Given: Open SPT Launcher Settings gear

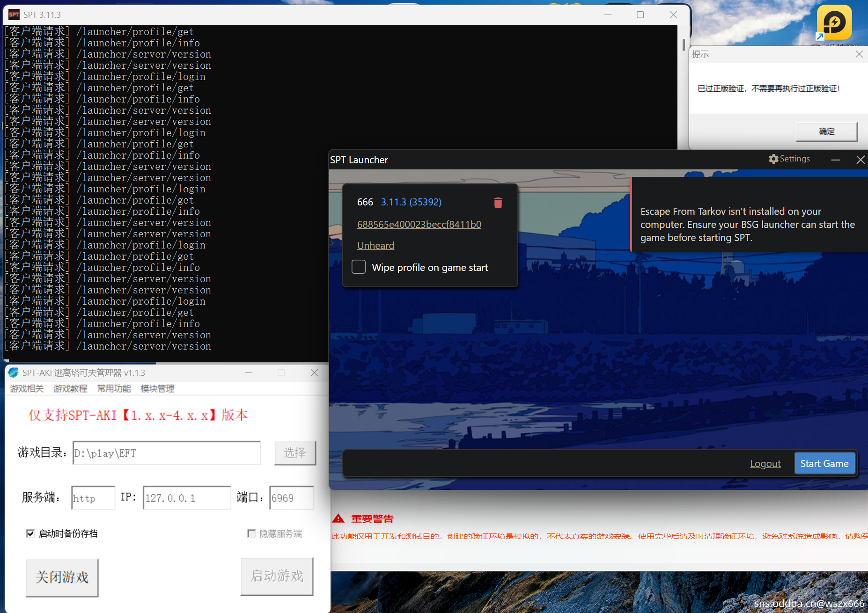Looking at the screenshot, I should (789, 159).
